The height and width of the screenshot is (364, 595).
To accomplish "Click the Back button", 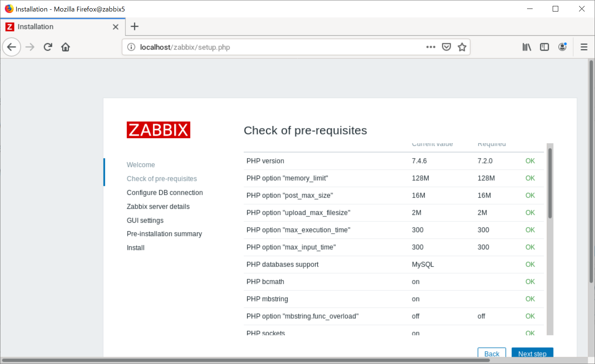I will 492,353.
